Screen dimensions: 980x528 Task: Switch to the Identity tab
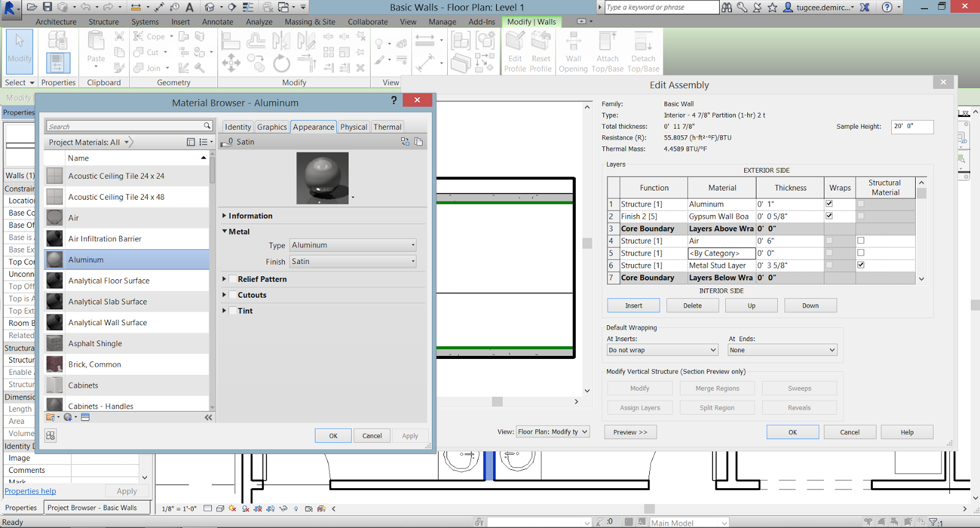point(238,127)
